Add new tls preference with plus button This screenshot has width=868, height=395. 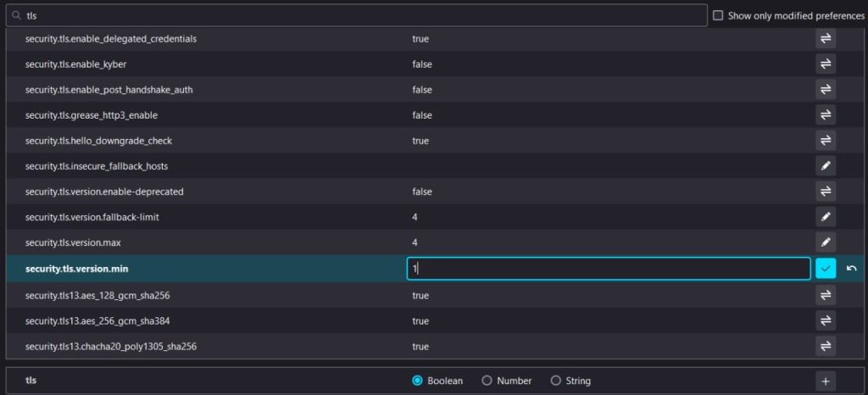click(x=825, y=381)
